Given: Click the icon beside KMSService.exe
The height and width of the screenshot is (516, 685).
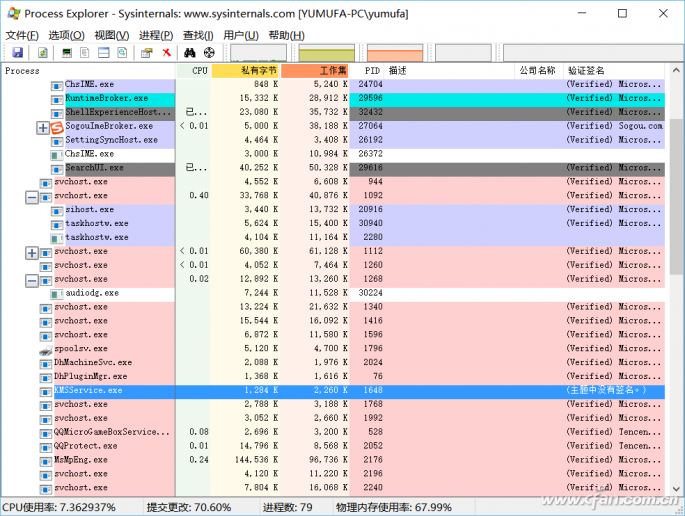Looking at the screenshot, I should 46,392.
